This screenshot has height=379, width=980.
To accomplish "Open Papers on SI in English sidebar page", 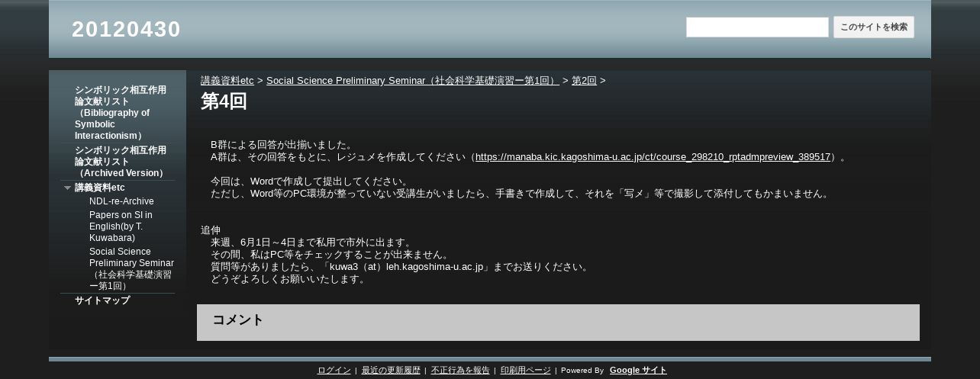I will point(121,226).
